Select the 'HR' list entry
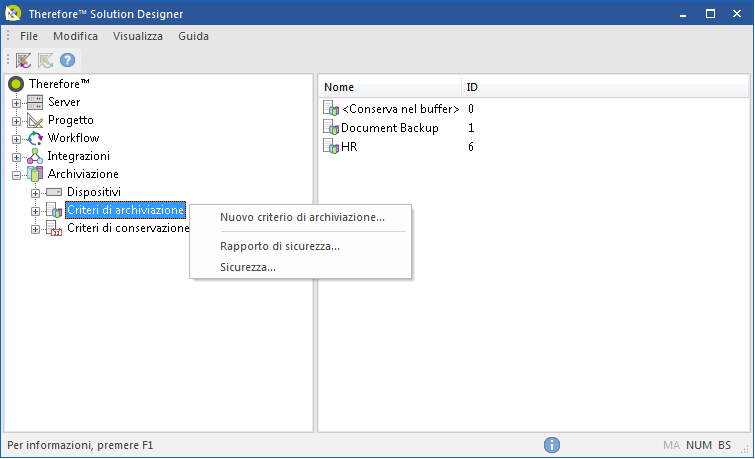755x459 pixels. (x=349, y=147)
